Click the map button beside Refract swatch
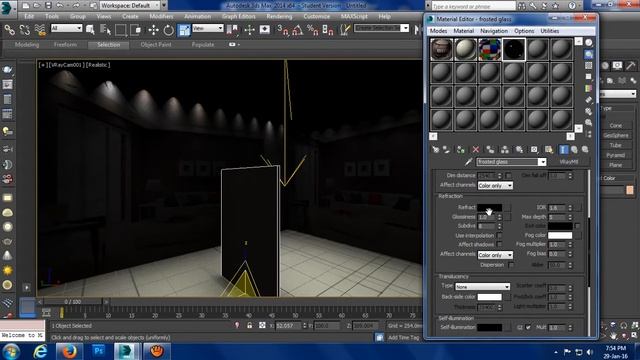 (x=507, y=208)
